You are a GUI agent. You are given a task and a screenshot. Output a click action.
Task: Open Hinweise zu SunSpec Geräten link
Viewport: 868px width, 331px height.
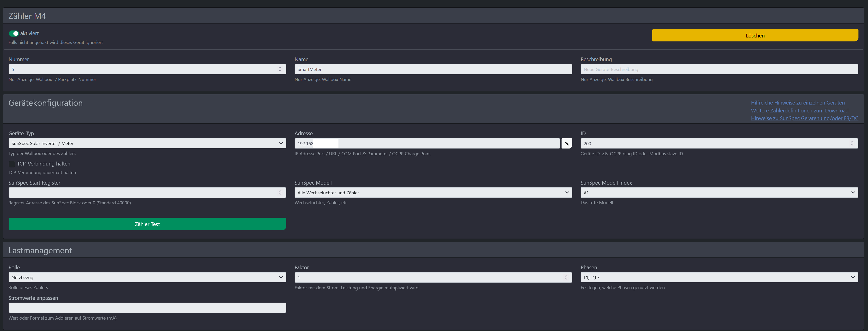804,118
